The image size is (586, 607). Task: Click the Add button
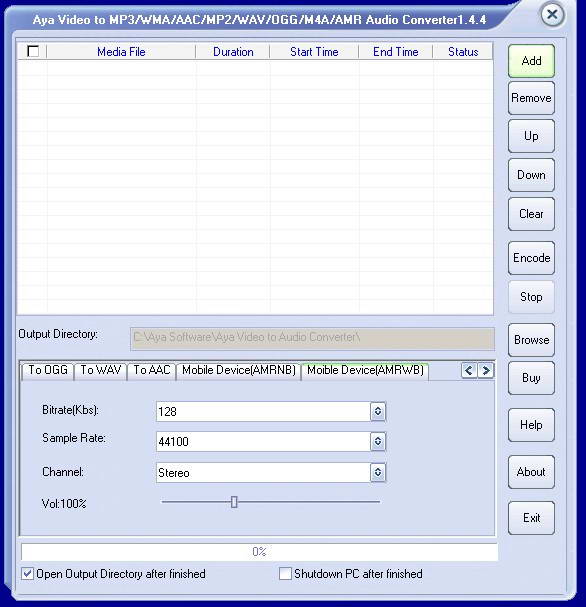coord(531,61)
